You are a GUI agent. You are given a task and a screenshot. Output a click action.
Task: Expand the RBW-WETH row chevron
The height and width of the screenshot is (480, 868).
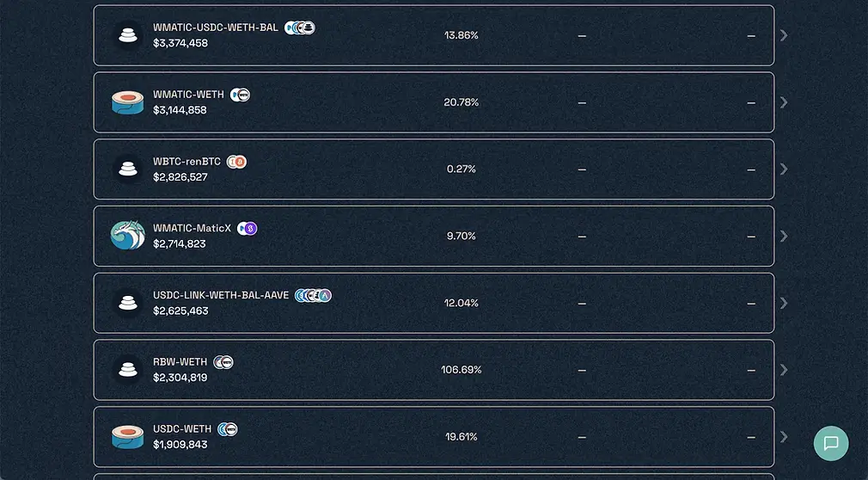783,370
